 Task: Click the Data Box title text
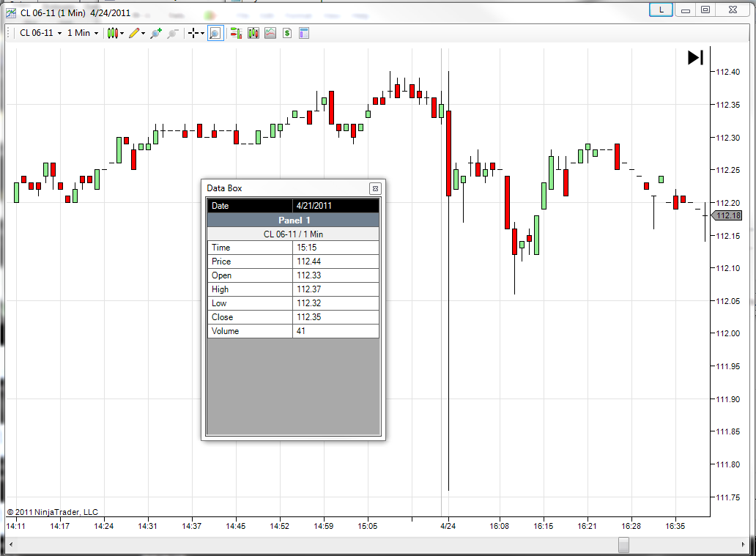coord(224,188)
